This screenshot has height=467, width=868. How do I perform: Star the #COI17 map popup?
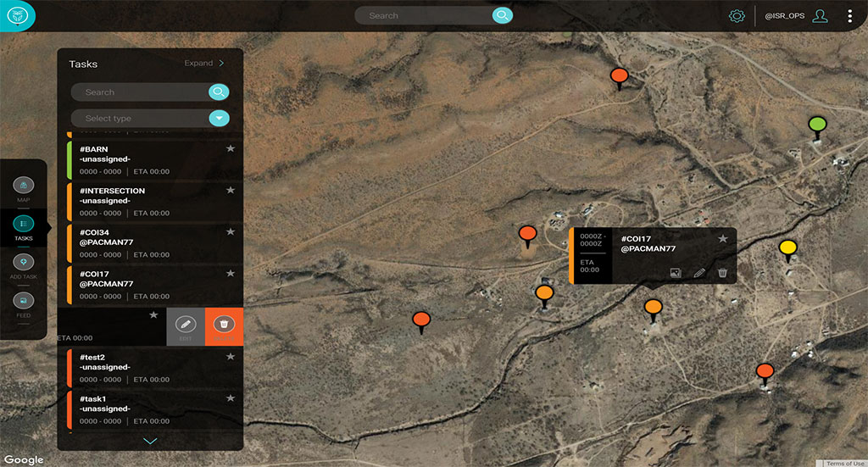723,239
